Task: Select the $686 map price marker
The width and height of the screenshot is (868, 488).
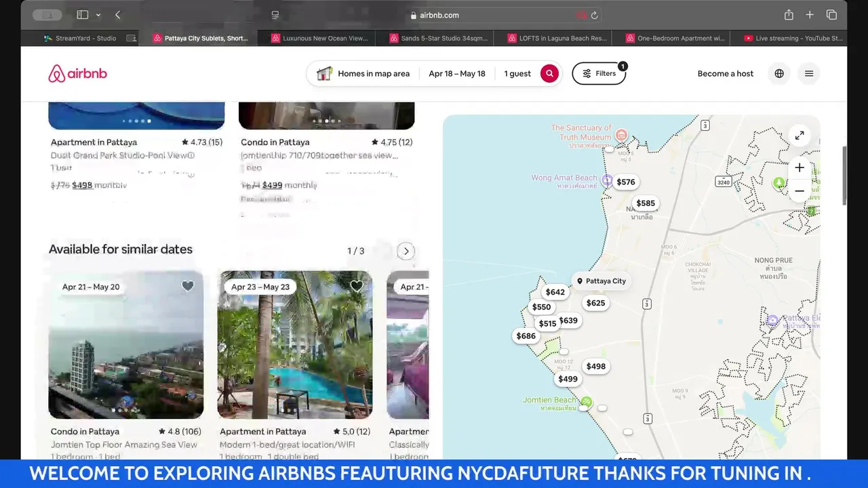Action: [x=526, y=335]
